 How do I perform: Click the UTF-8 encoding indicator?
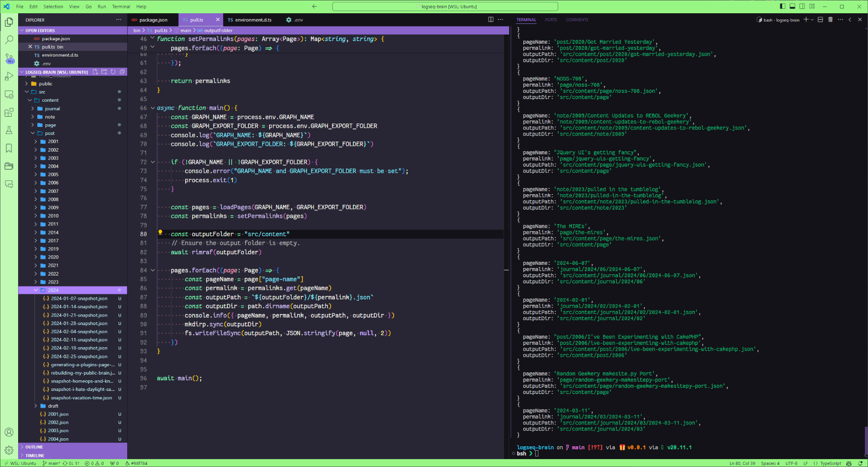click(791, 463)
